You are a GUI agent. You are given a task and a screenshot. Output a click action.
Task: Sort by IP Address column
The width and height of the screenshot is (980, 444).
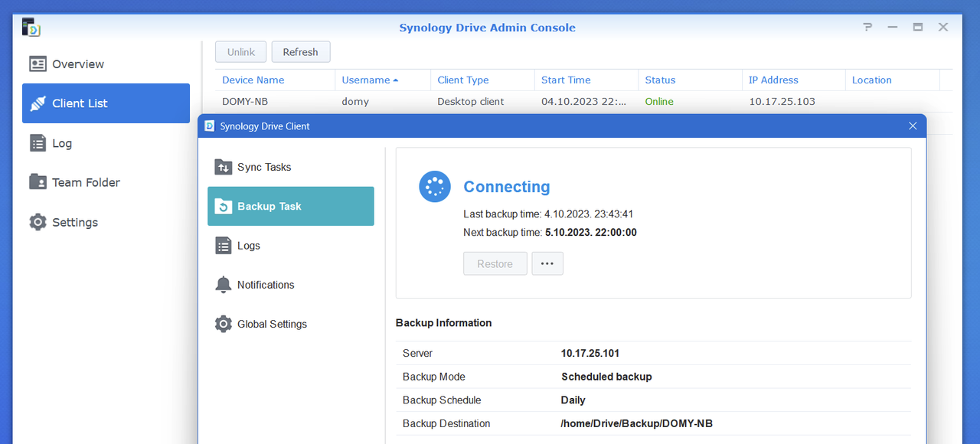(x=794, y=80)
